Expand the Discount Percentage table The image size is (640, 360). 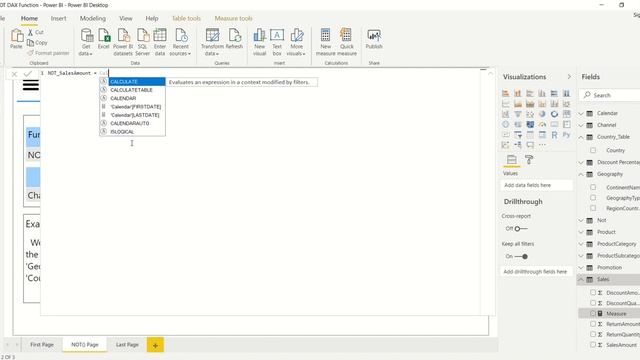point(581,162)
